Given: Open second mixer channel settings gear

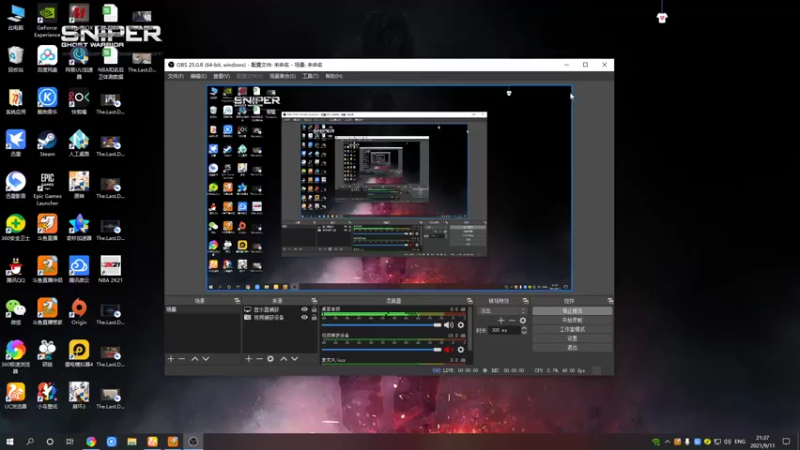Looking at the screenshot, I should [x=461, y=349].
